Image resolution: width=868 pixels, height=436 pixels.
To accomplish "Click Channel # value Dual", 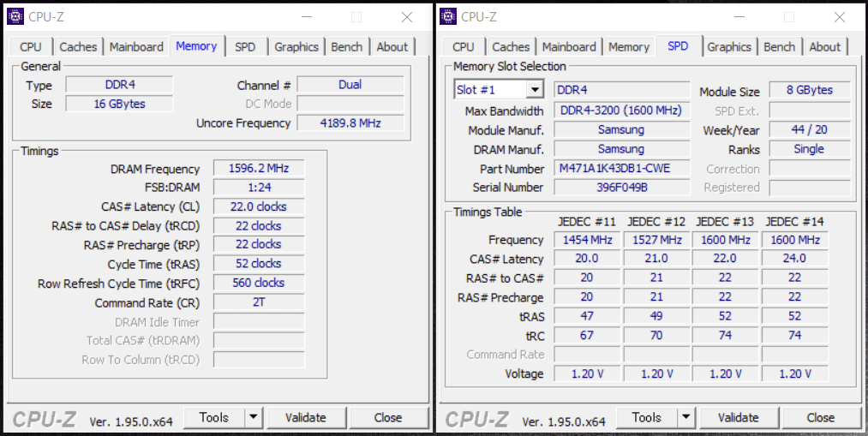I will click(x=351, y=85).
